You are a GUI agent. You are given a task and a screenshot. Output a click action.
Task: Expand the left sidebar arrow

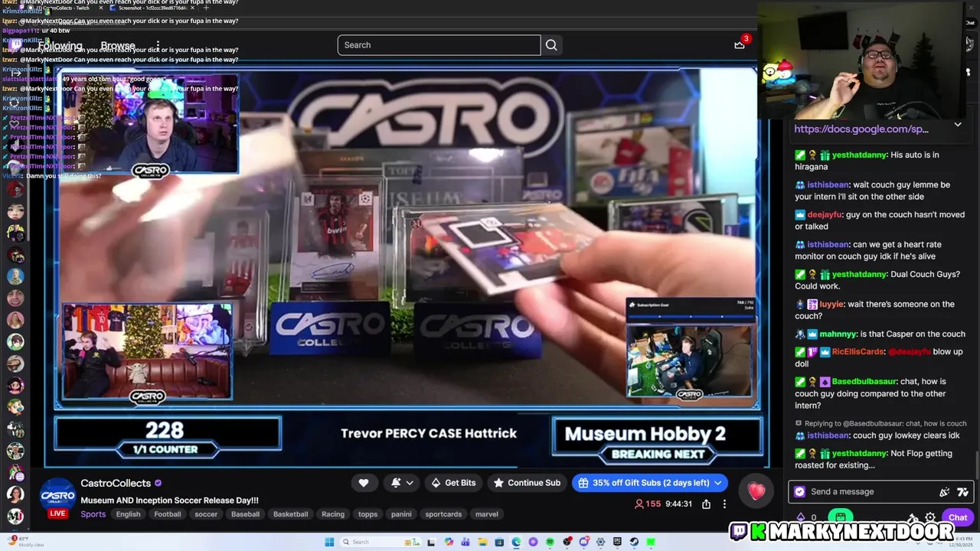click(x=15, y=73)
